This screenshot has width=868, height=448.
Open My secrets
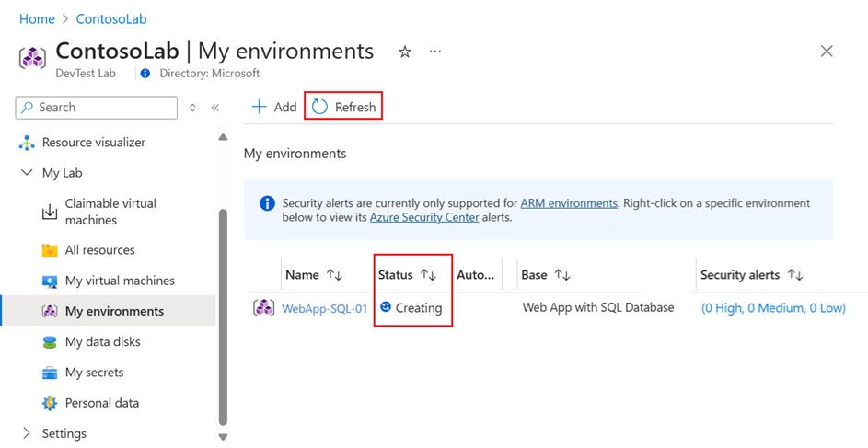tap(94, 373)
